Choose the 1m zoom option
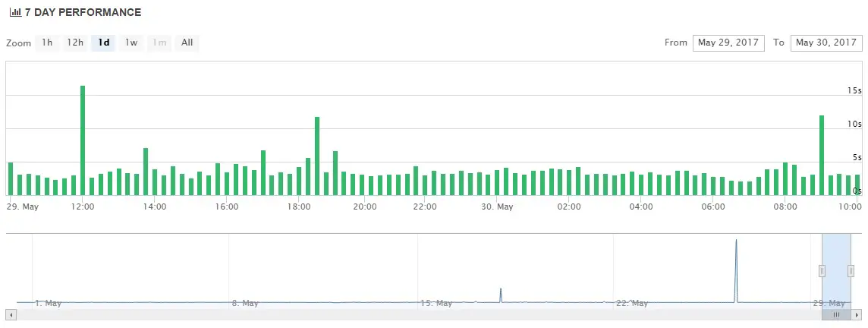868x328 pixels. click(x=159, y=43)
